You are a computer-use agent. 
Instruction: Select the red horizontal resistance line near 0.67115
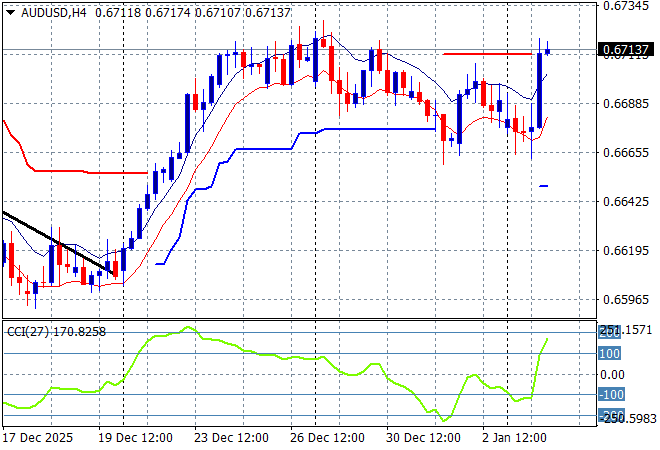click(487, 54)
